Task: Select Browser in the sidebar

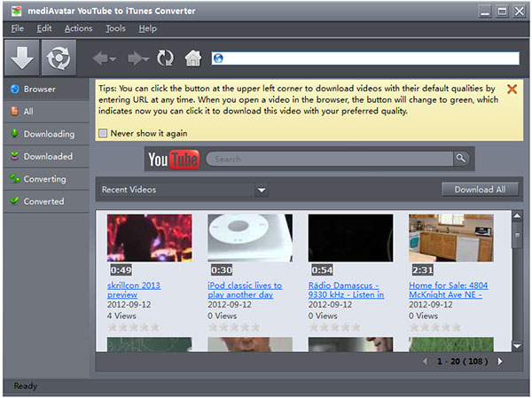Action: coord(46,90)
